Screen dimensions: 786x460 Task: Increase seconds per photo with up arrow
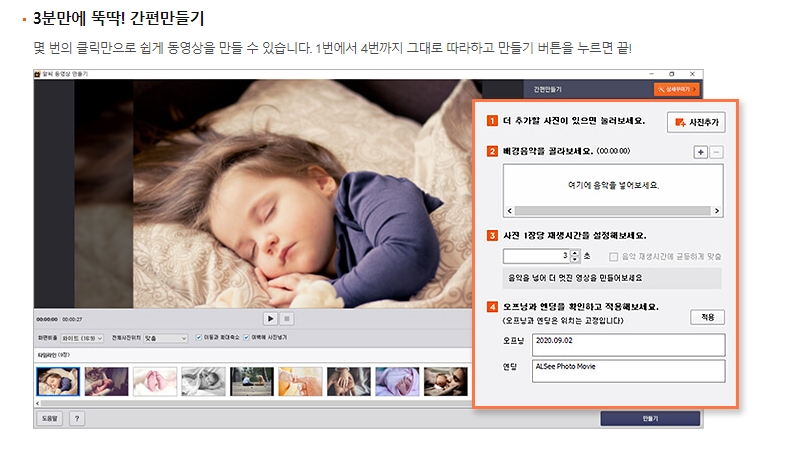(575, 253)
